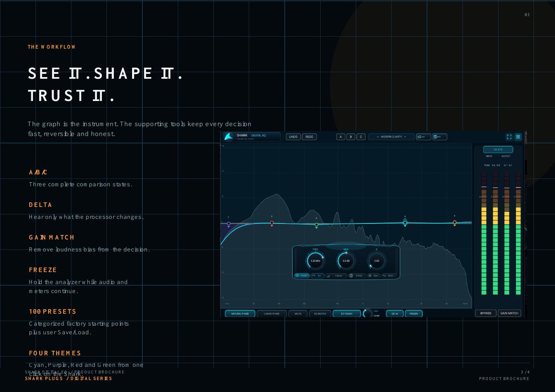Click the '100 PRESETS' heading
The width and height of the screenshot is (555, 392).
(52, 312)
